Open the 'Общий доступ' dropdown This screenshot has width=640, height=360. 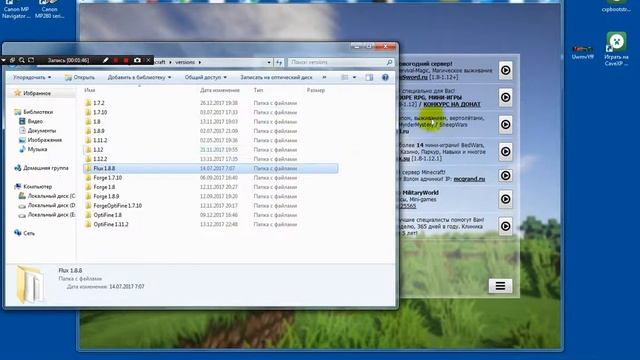(x=205, y=77)
